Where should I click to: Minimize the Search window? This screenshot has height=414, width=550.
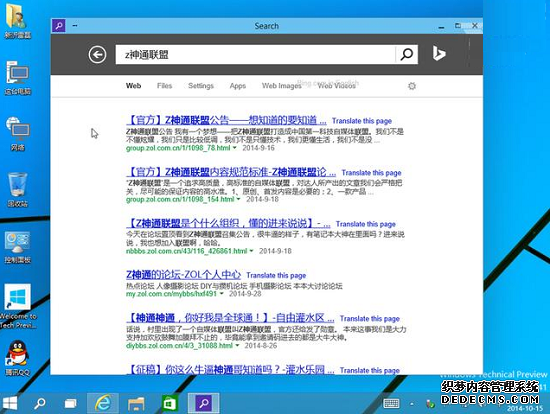(x=441, y=26)
